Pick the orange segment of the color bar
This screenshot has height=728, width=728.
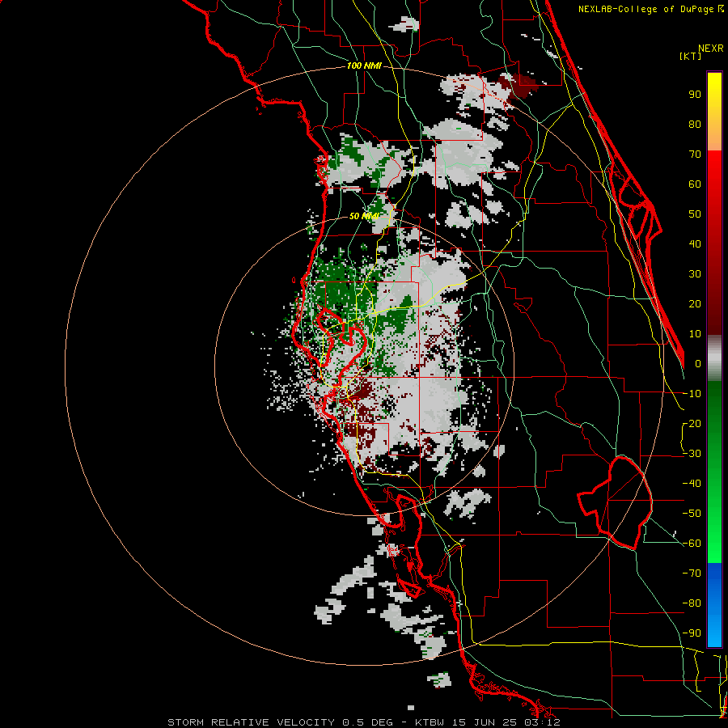(x=714, y=138)
